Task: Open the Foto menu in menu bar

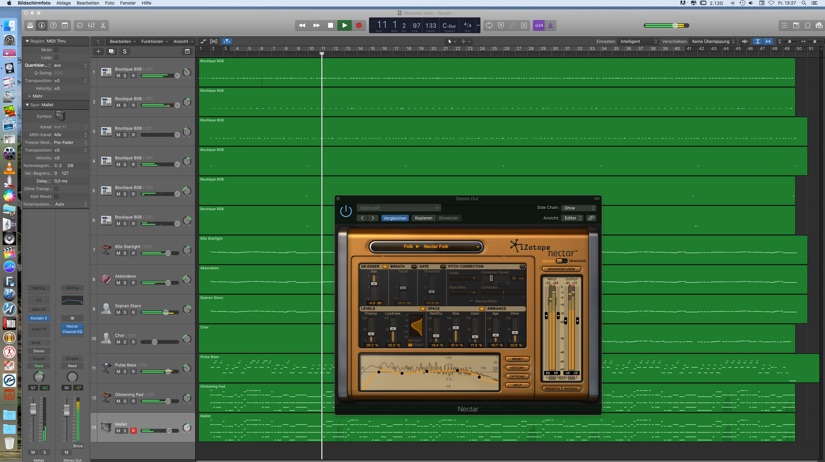Action: (x=109, y=3)
